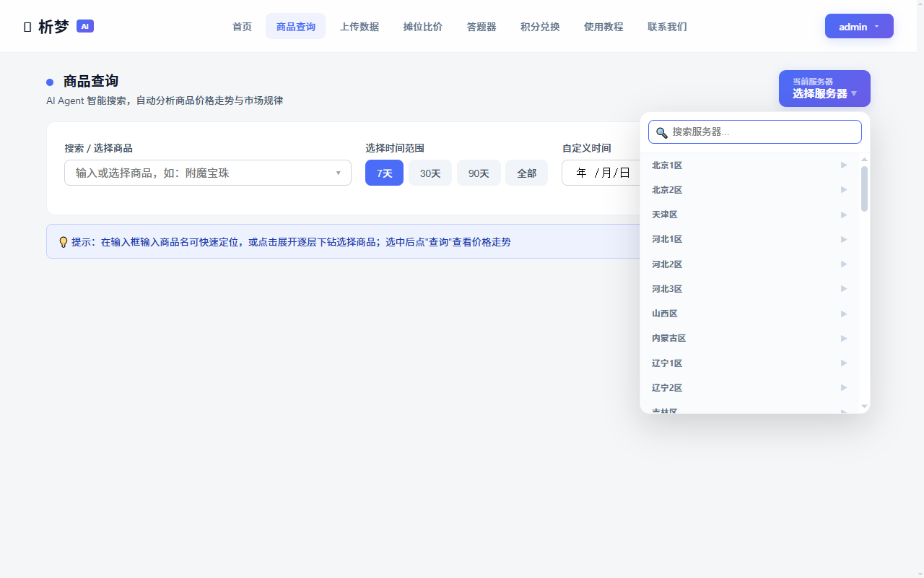924x578 pixels.
Task: Expand the 辽宁1区 arrow
Action: click(844, 363)
